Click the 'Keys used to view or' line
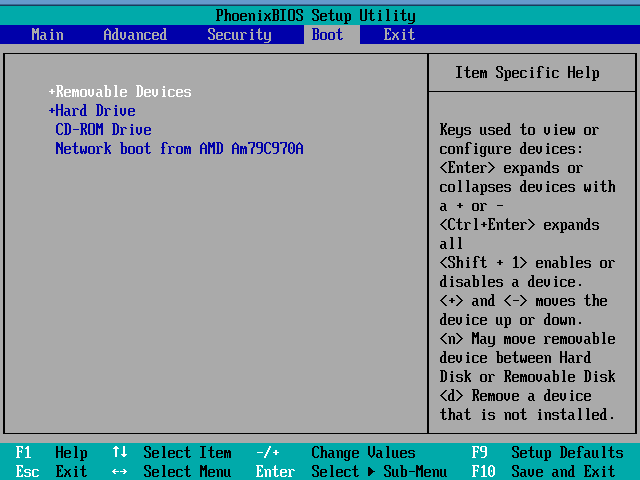The image size is (640, 480). pos(519,130)
